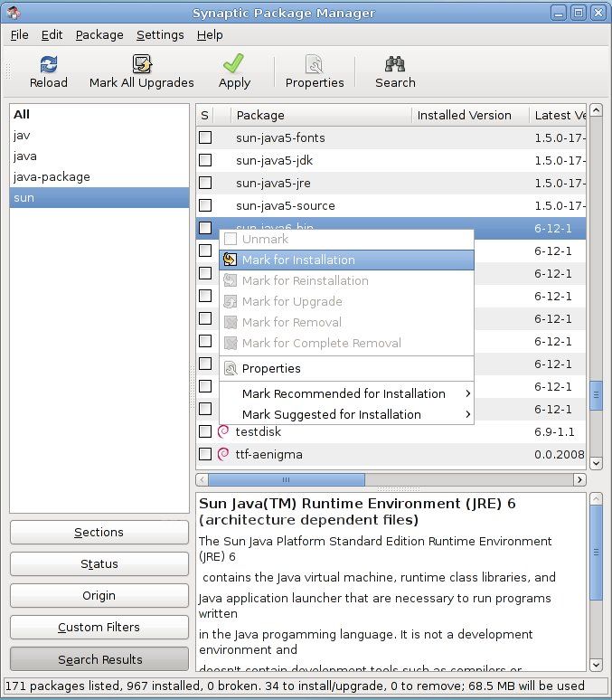
Task: Click the package list horizontal scrollbar thumb
Action: tap(286, 479)
